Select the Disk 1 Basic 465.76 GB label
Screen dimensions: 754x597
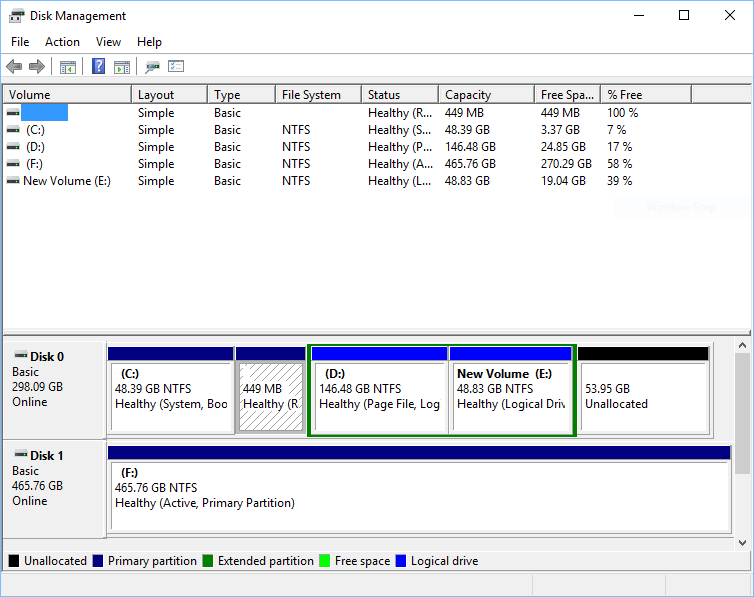[54, 489]
